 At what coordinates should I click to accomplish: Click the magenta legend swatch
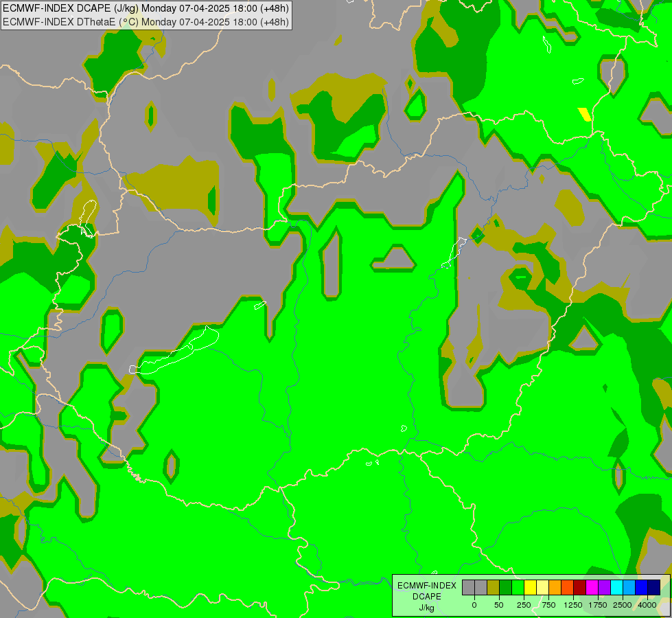pyautogui.click(x=592, y=587)
